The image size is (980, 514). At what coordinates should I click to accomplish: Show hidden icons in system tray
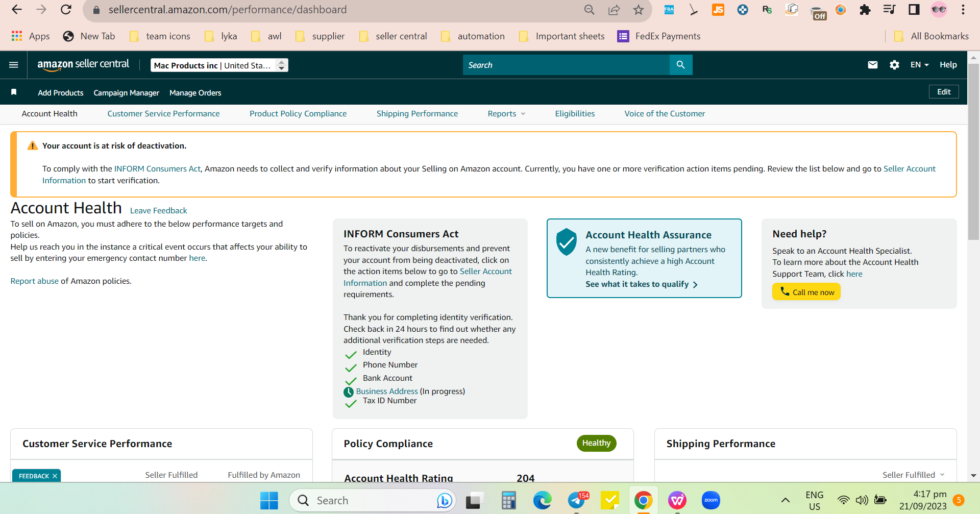pos(786,500)
